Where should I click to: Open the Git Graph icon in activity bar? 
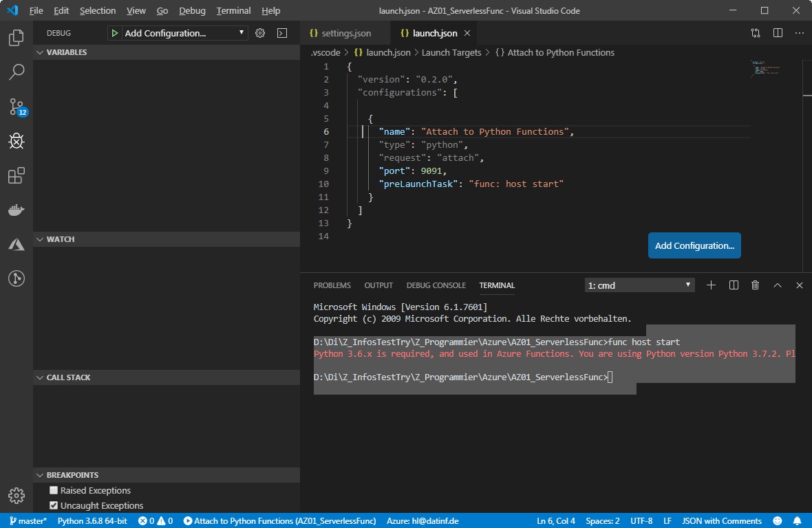point(16,278)
